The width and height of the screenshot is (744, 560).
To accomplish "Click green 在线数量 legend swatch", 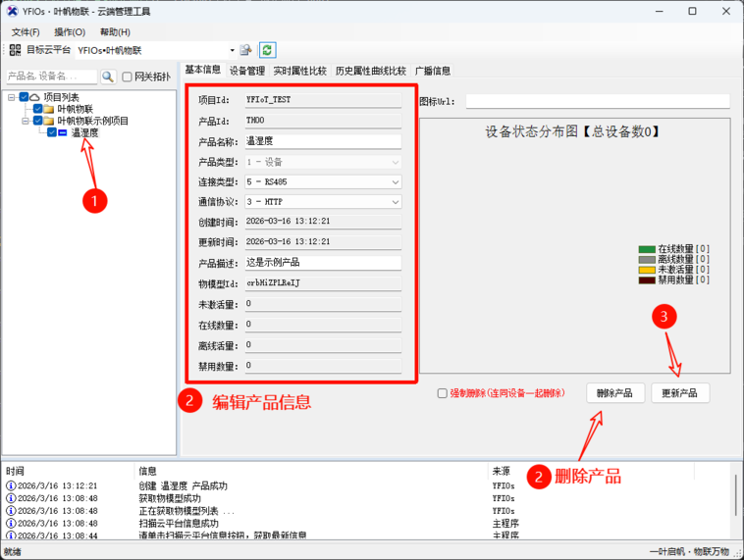I will (x=647, y=249).
